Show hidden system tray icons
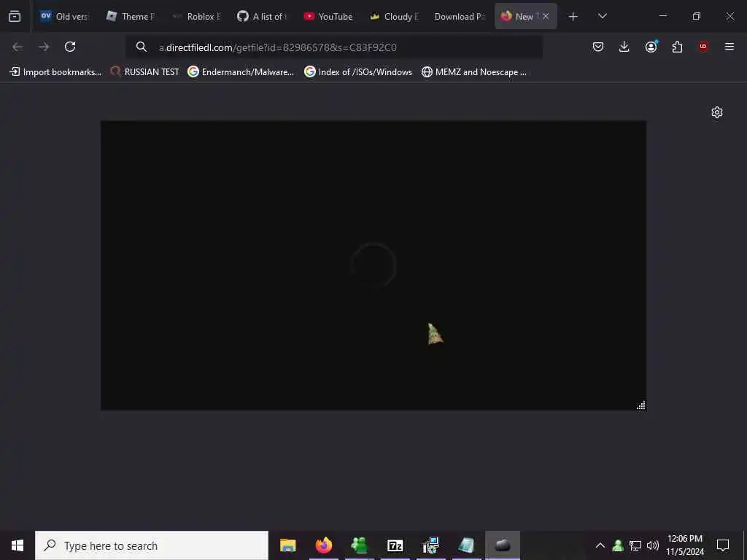This screenshot has width=747, height=560. 600,545
